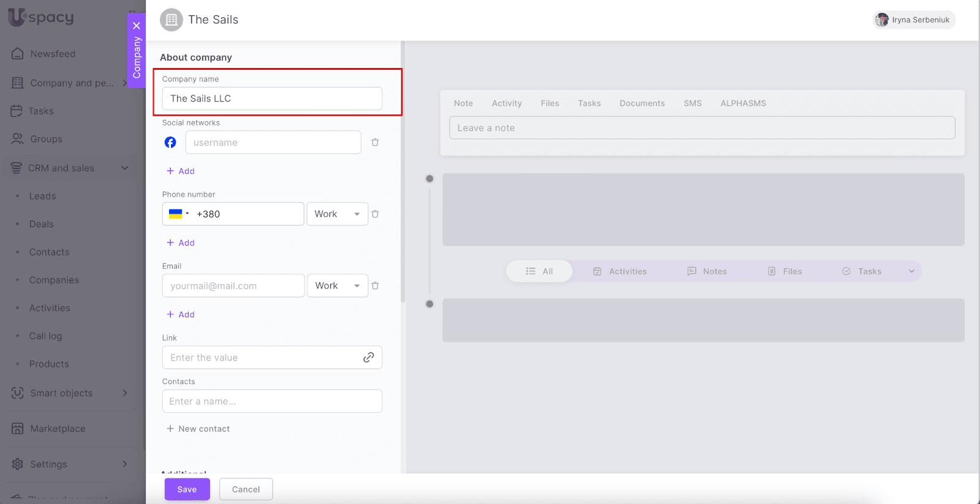Screen dimensions: 980x504
Task: Click the trash icon beside phone number
Action: [x=375, y=214]
